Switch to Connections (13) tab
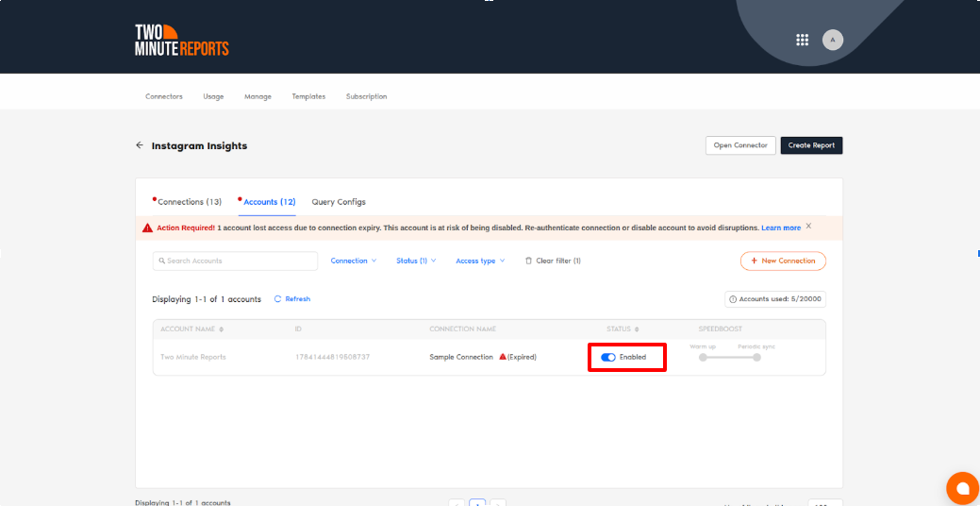Screen dimensions: 980x506 (190, 202)
